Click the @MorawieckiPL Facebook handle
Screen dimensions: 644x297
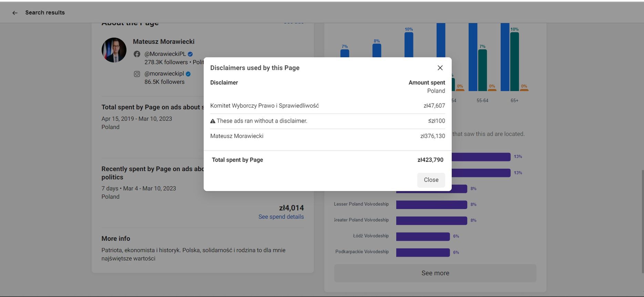point(165,54)
